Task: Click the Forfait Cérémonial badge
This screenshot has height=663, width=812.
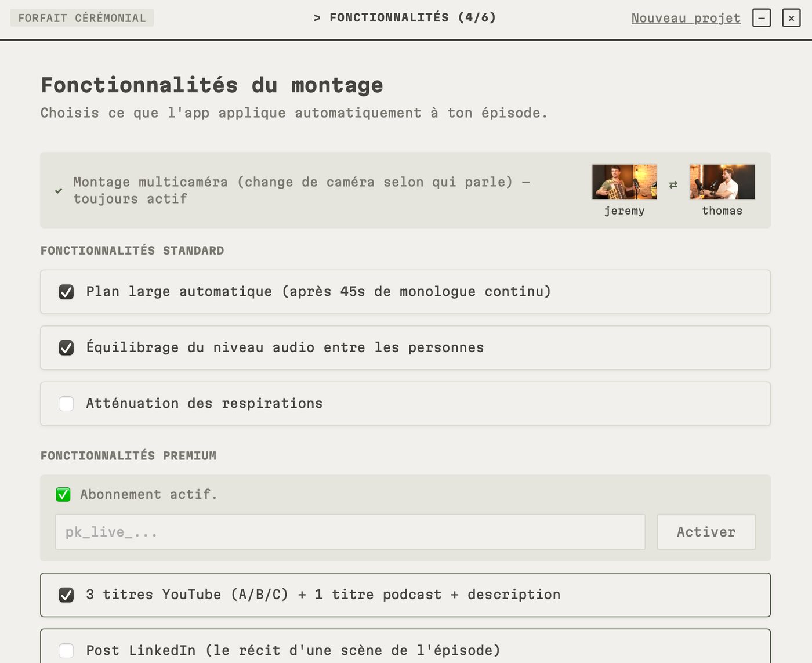Action: click(82, 18)
